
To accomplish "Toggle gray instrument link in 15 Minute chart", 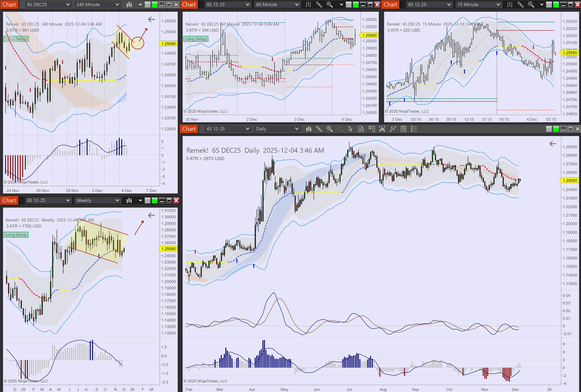I will (x=549, y=4).
